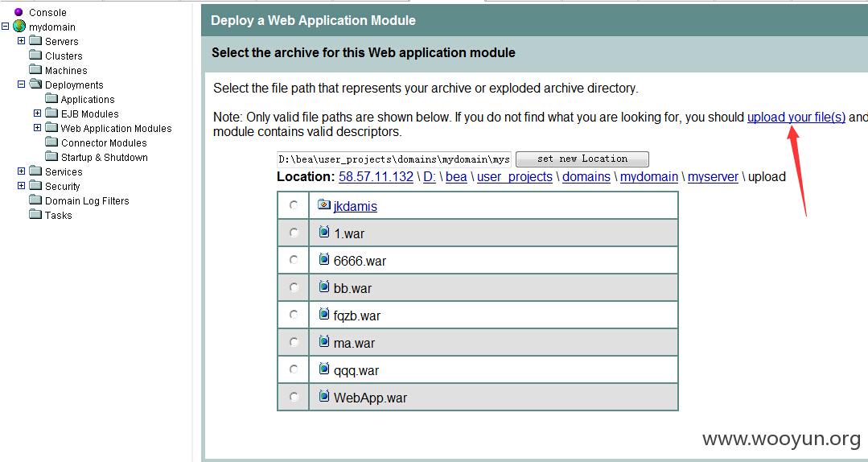
Task: Expand the Web Application Modules node
Action: click(37, 127)
